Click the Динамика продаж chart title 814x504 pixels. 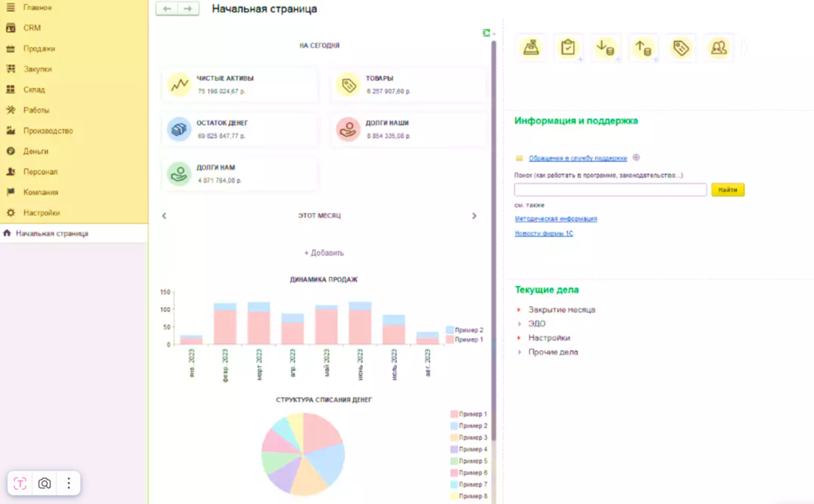(x=324, y=279)
